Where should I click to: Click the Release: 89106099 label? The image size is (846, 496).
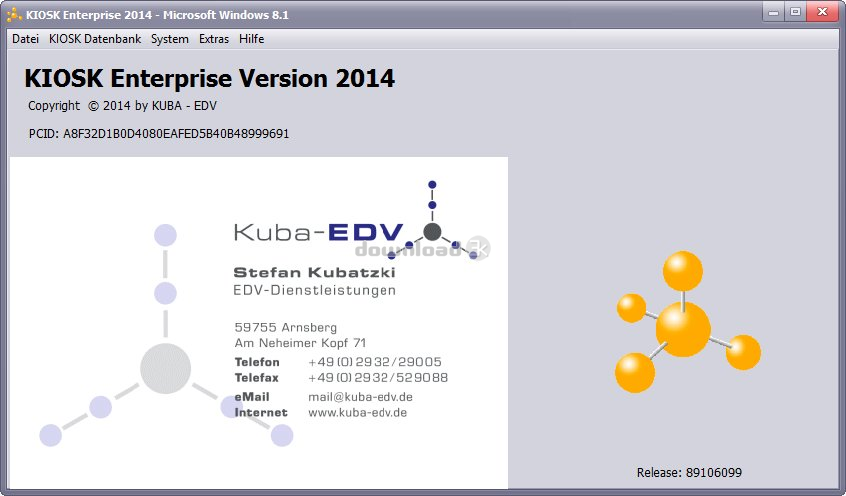689,473
